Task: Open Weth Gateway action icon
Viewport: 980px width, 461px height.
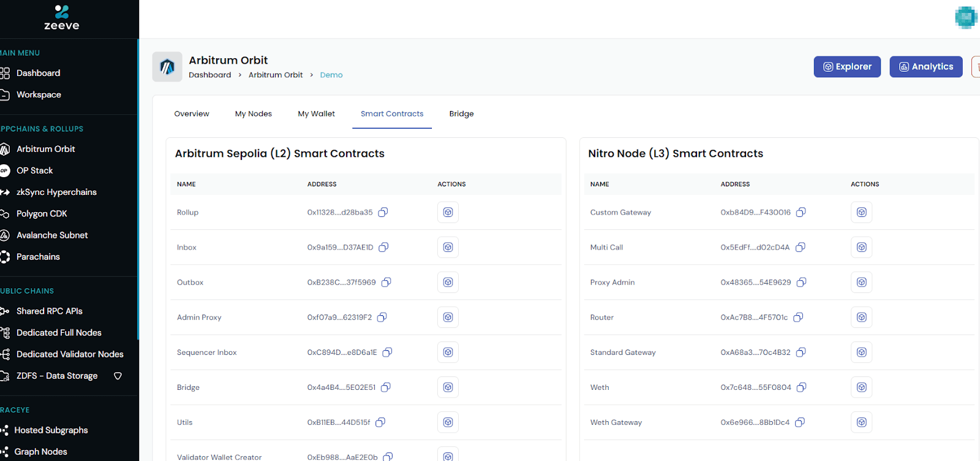Action: pos(862,422)
